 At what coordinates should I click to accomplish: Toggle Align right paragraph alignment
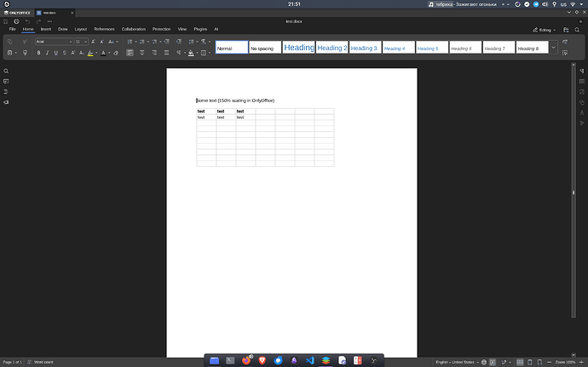[x=154, y=53]
